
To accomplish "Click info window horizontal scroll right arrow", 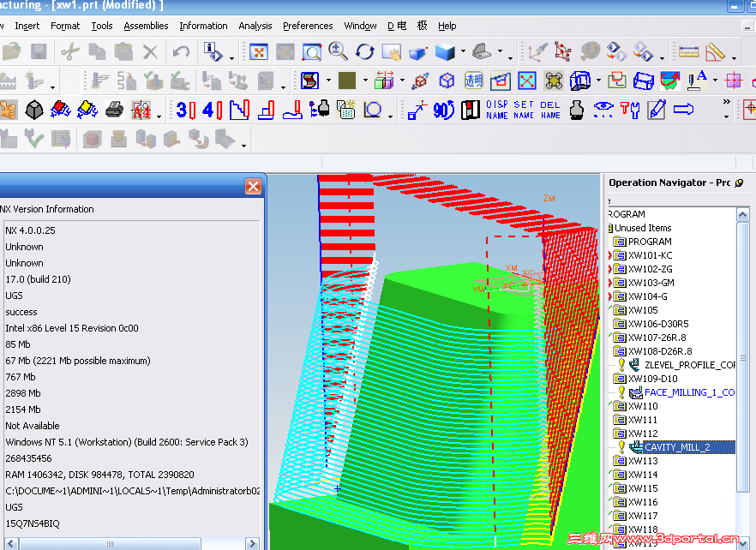I will tap(252, 543).
